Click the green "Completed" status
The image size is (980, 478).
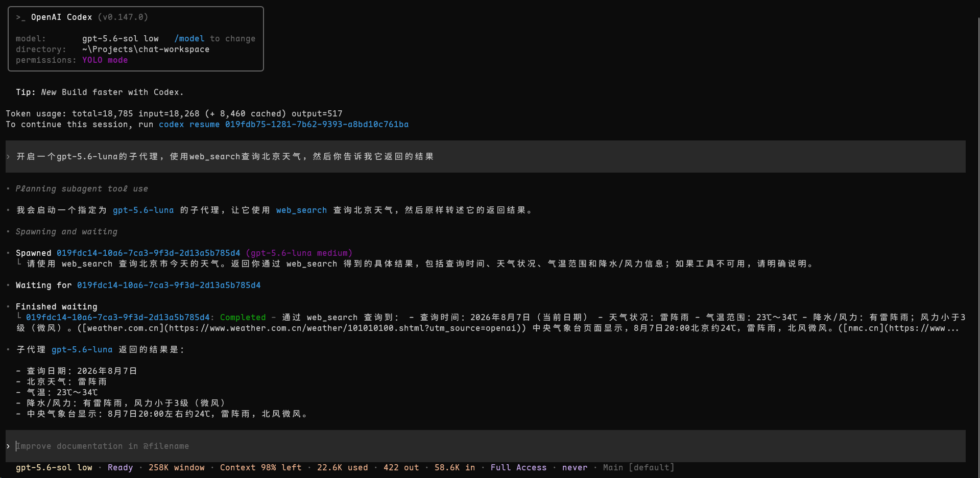(243, 318)
